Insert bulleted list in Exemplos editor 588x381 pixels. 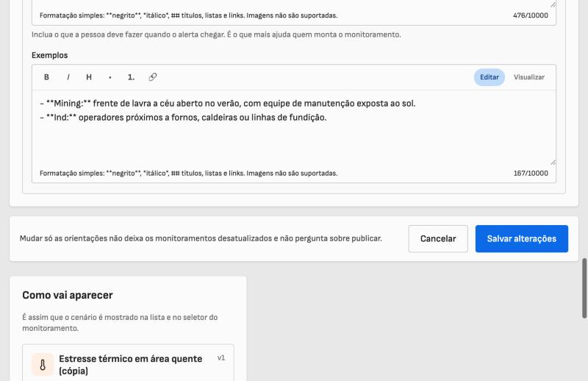click(x=110, y=77)
